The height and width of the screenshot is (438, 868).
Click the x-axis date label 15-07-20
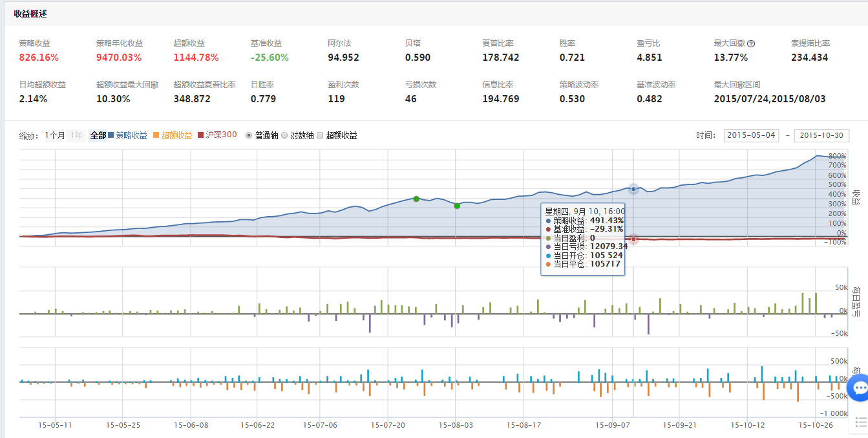387,425
